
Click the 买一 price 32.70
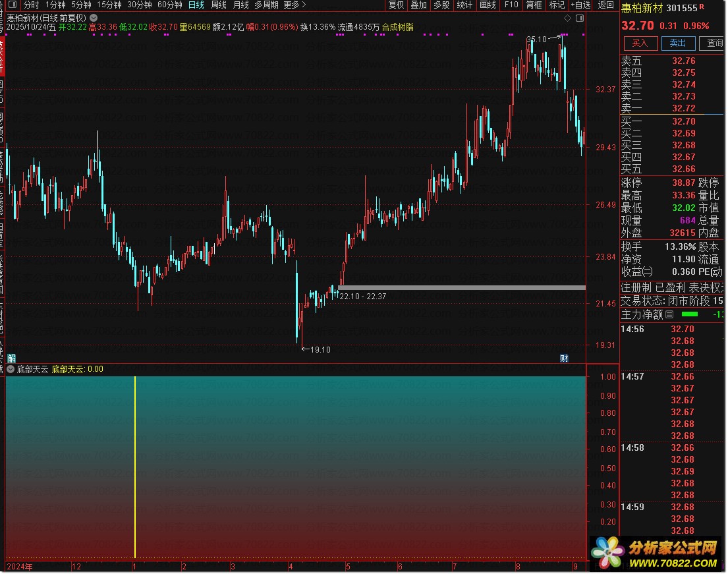[684, 121]
